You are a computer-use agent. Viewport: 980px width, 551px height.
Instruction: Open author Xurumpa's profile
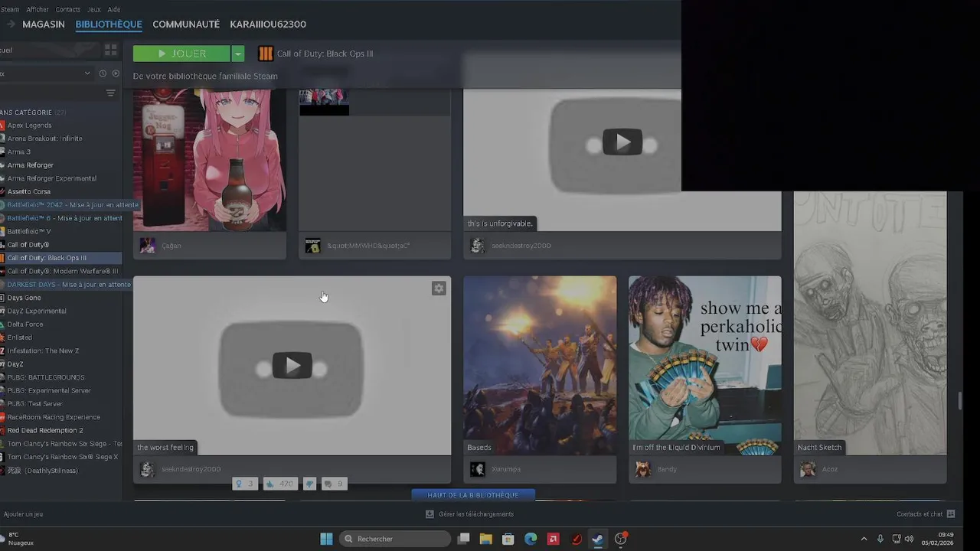tap(506, 469)
